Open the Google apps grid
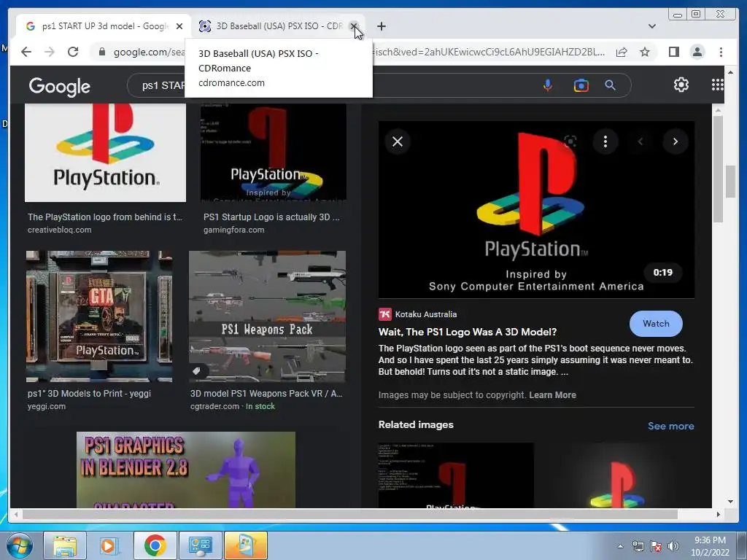Viewport: 747px width, 560px height. [717, 85]
